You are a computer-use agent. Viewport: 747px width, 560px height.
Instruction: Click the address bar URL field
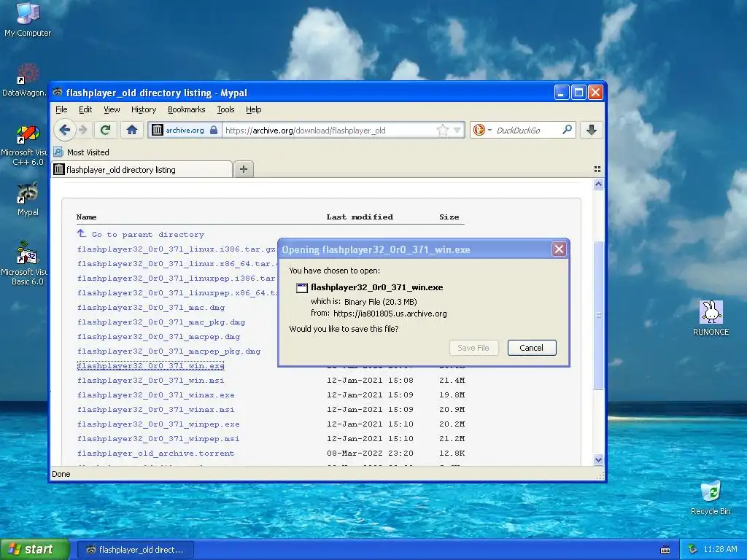tap(329, 131)
